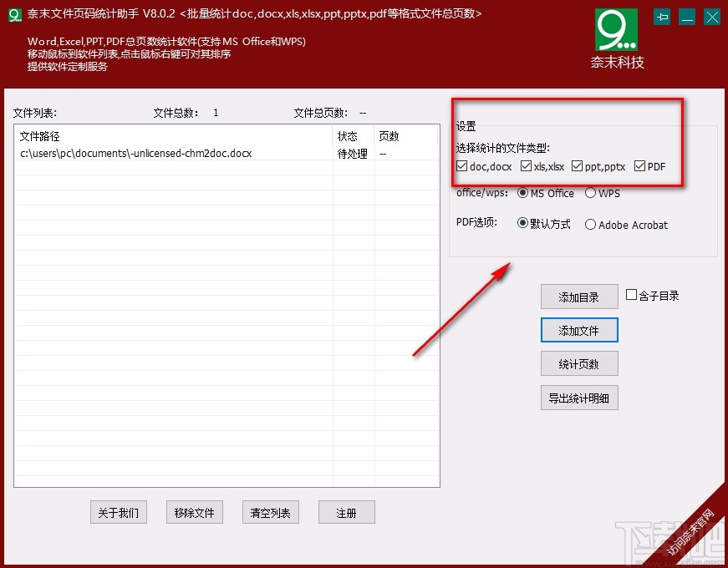Uncheck the doc,docx file type checkbox

point(461,166)
